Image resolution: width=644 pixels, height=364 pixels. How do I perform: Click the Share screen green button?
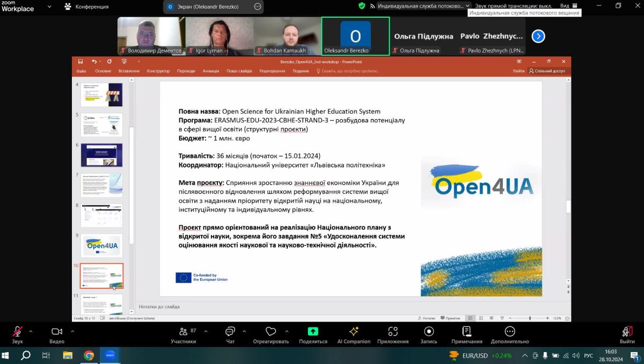[x=313, y=334]
